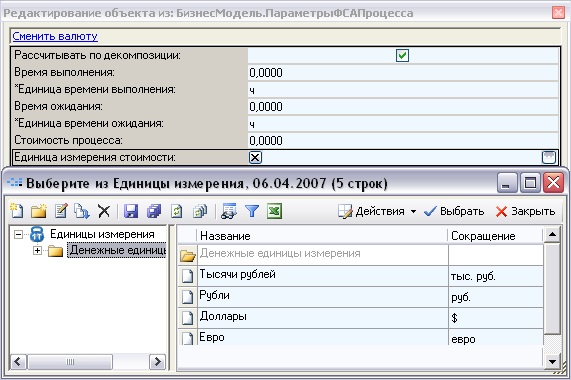
Task: Select the Тысячи рублей row
Action: coord(361,276)
